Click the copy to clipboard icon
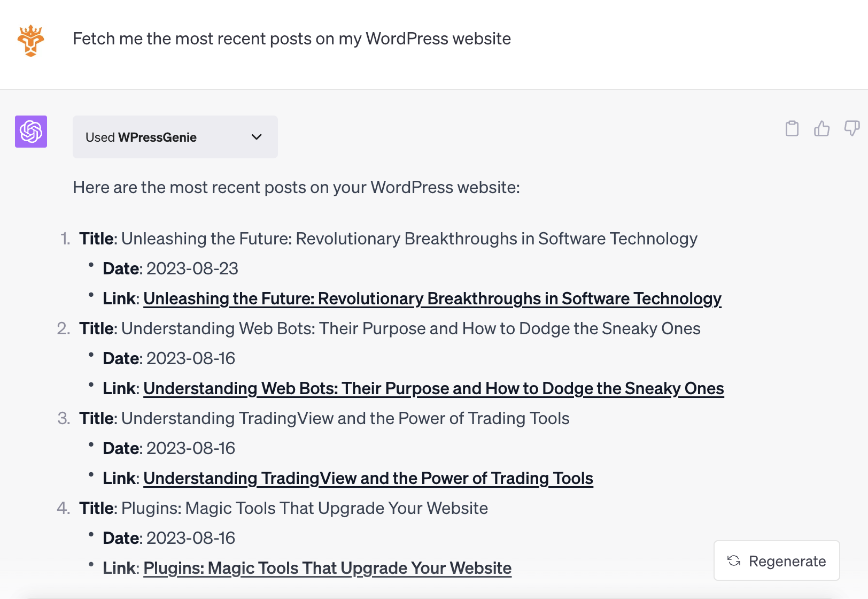The image size is (868, 599). point(792,128)
